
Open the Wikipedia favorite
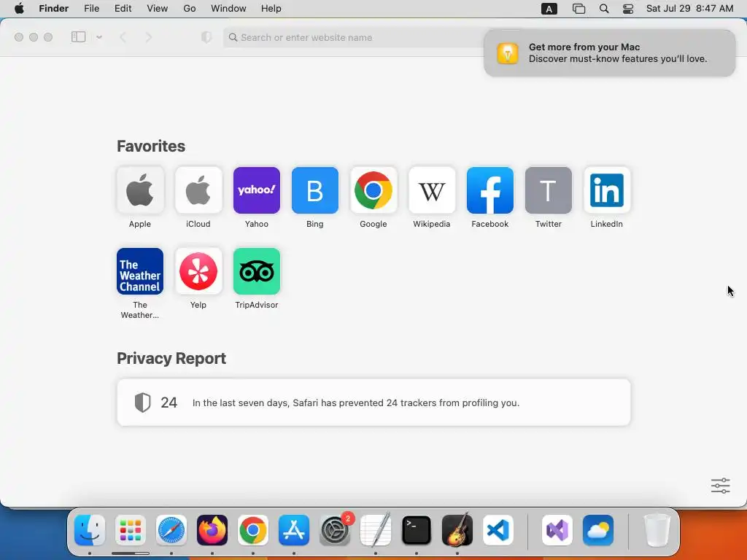pyautogui.click(x=432, y=190)
